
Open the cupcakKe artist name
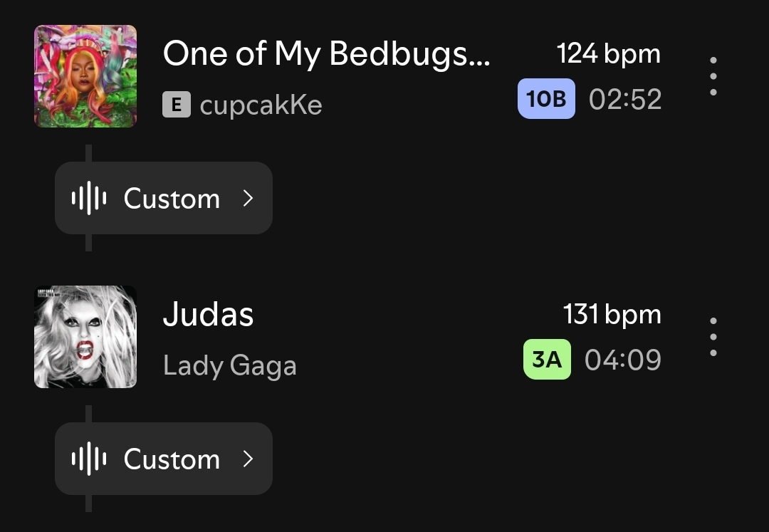(x=261, y=105)
